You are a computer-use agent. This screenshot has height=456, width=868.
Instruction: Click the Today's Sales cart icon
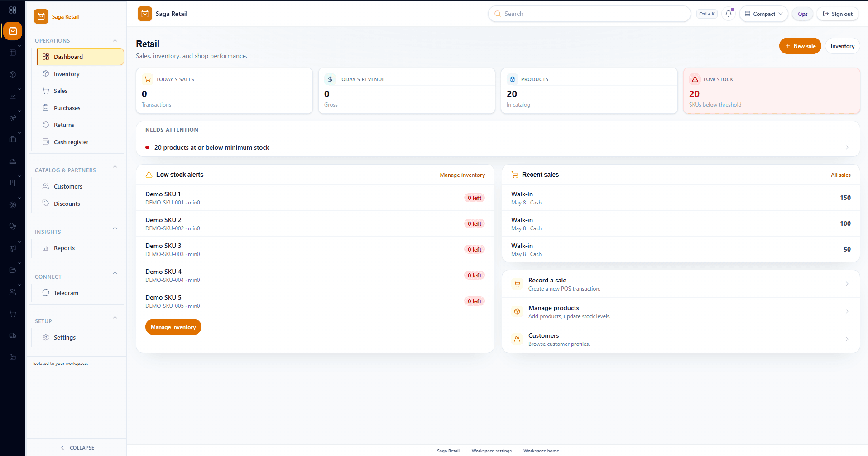[x=148, y=79]
